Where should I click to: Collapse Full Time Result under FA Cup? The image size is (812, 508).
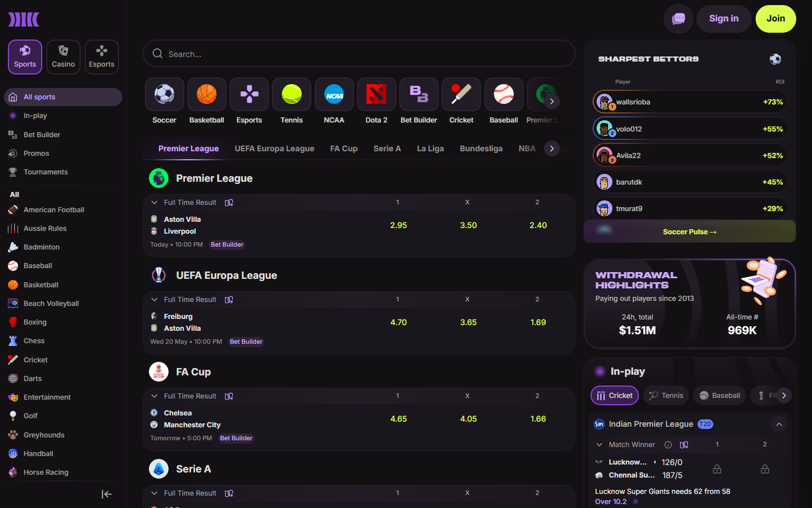[154, 396]
